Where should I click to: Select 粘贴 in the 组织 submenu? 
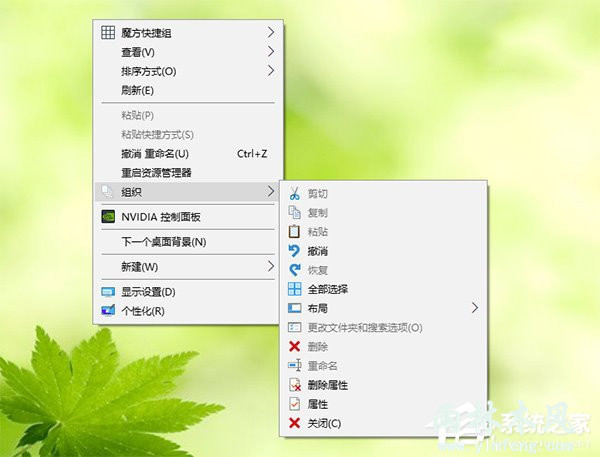(x=383, y=232)
